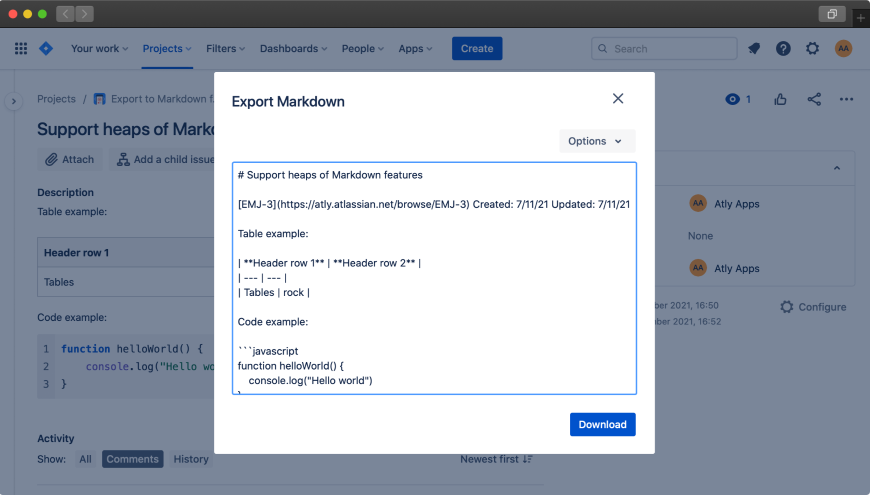
Task: Click the first Atly Apps user entry
Action: (x=724, y=204)
